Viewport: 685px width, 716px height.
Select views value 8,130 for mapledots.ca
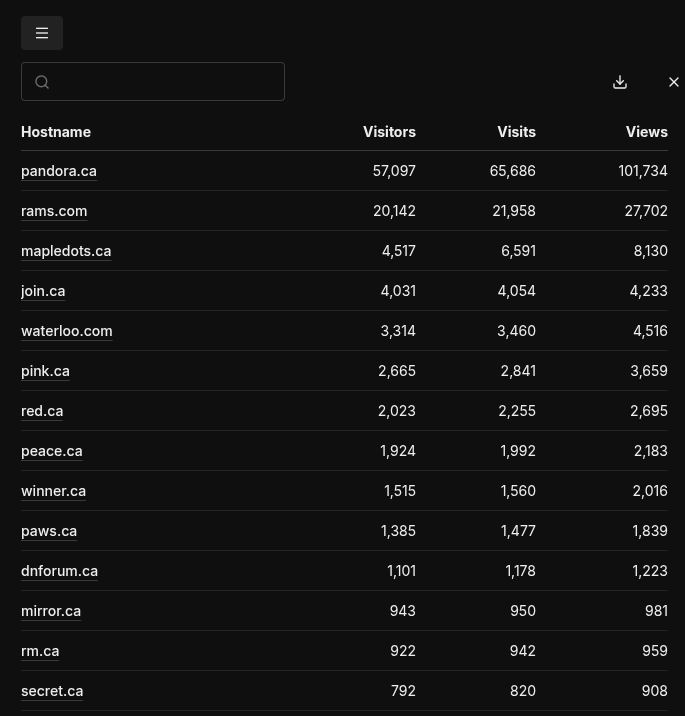651,251
